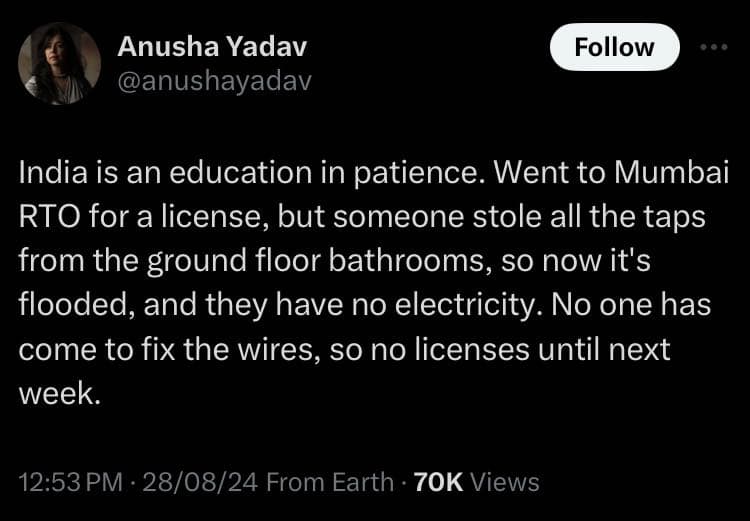Select the 28/08/24 post date
Viewport: 750px width, 521px height.
click(x=200, y=482)
